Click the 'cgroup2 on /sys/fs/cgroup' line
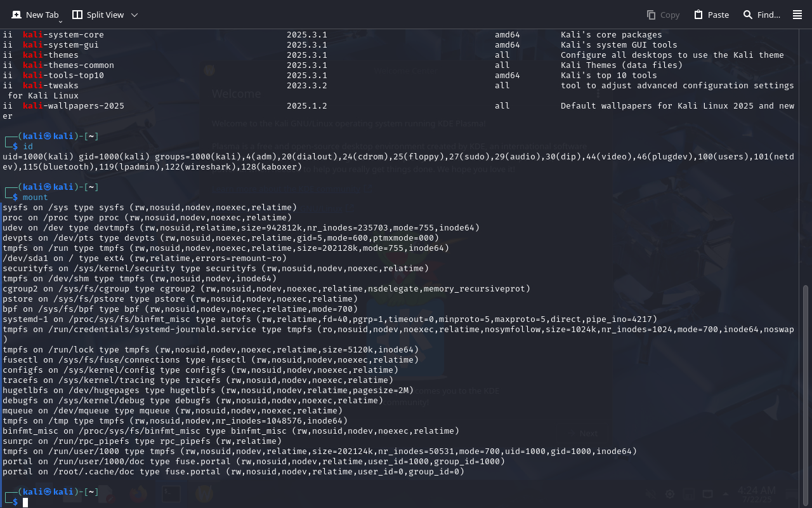Image resolution: width=812 pixels, height=508 pixels. click(x=266, y=289)
